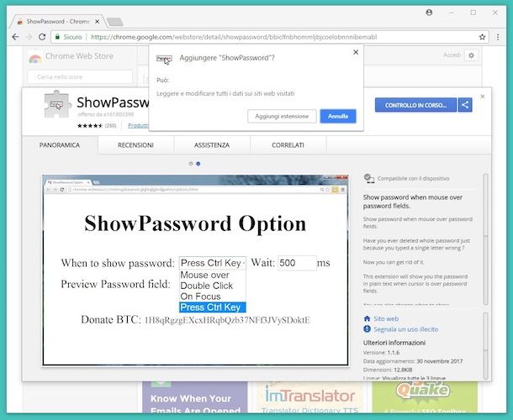Choose highlighted Press Ctrl Key option
Screen dimensions: 513x420
click(213, 307)
